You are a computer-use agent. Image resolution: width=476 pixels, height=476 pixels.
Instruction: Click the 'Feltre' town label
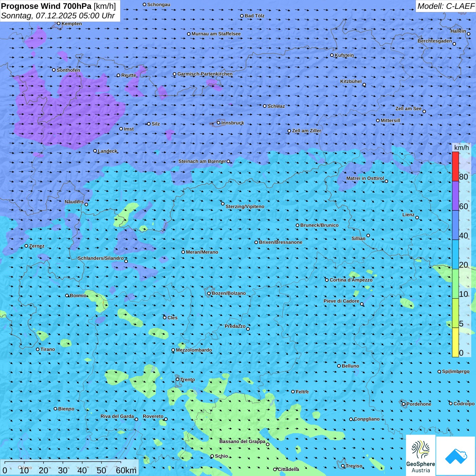coord(302,392)
